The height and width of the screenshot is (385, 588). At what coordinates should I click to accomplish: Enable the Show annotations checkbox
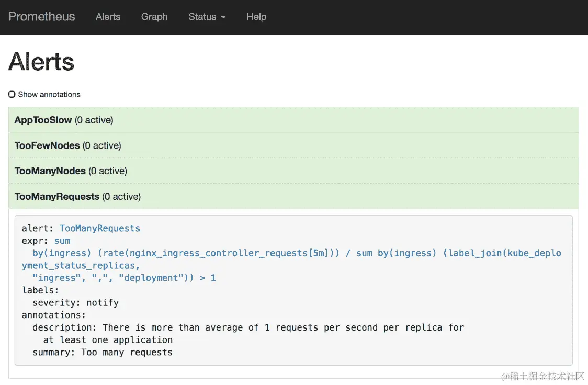pos(12,95)
